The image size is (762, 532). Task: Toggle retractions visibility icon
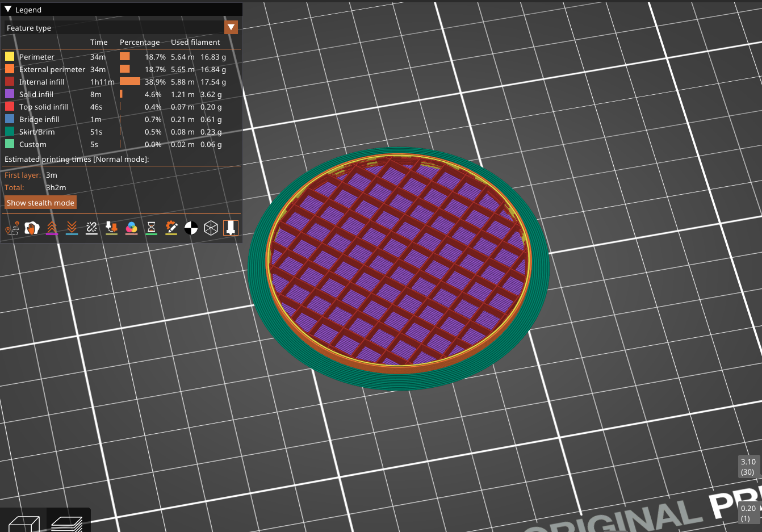click(x=52, y=228)
